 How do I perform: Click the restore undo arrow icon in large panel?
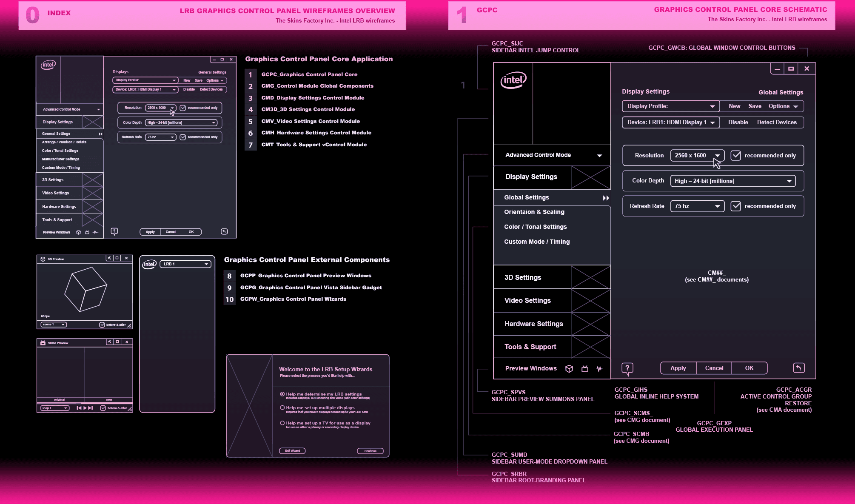[x=799, y=368]
